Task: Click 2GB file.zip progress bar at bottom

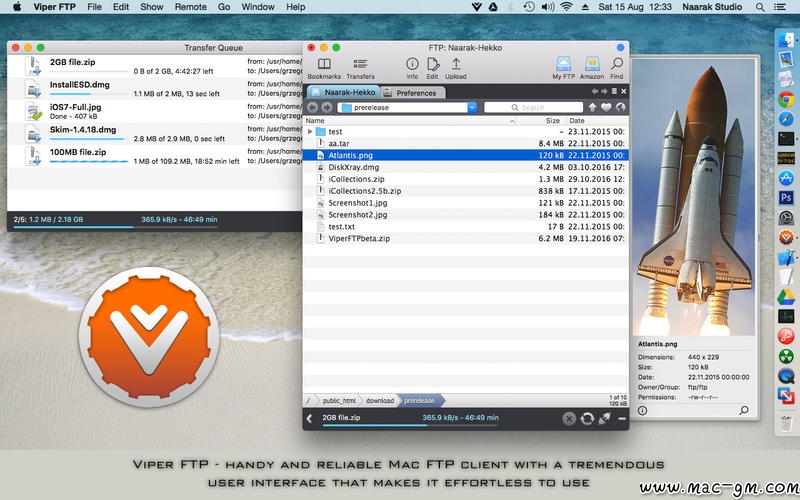Action: (410, 425)
